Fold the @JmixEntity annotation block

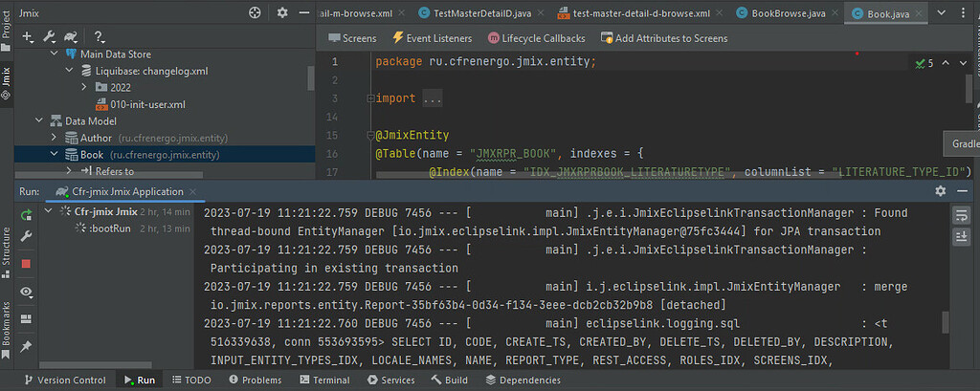[x=370, y=135]
